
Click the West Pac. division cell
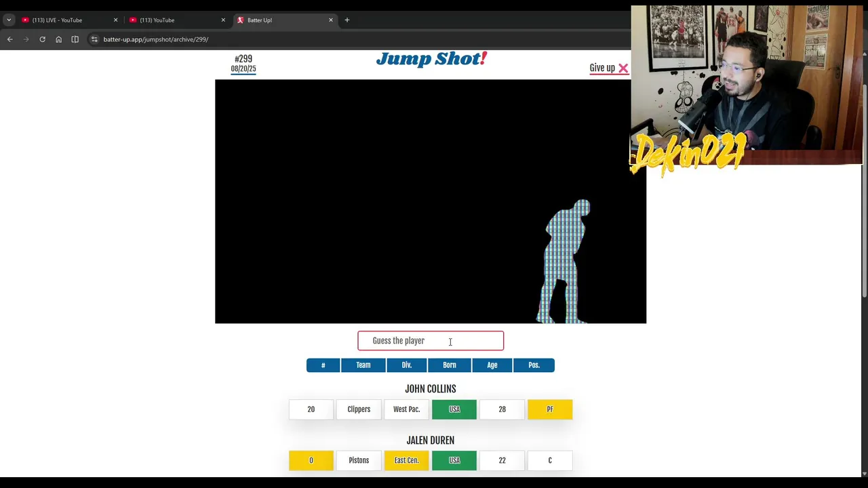pos(407,409)
